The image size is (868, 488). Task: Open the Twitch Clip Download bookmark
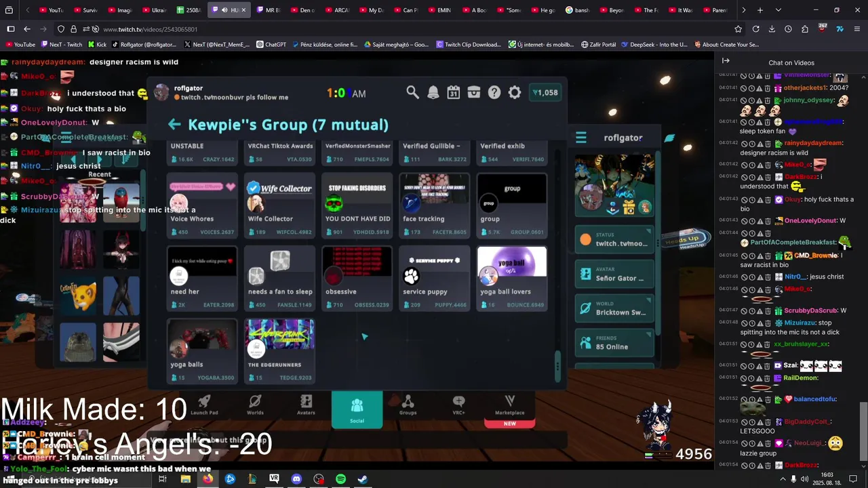tap(468, 45)
